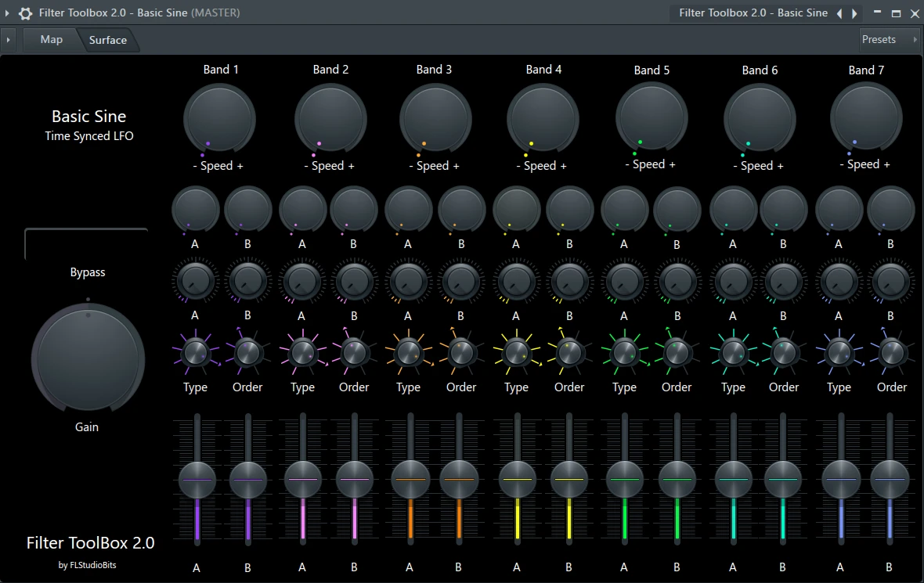This screenshot has height=583, width=924.
Task: Click the Band 7 Speed knob
Action: 866,118
